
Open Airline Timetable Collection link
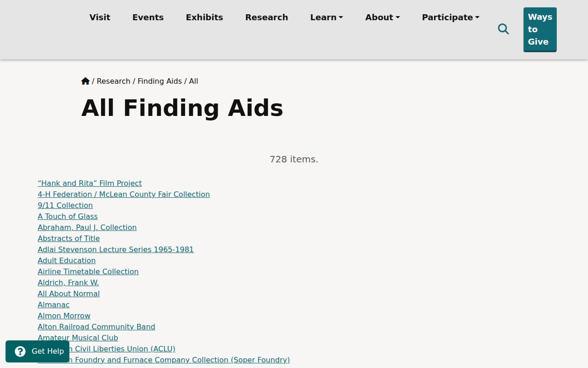pyautogui.click(x=88, y=271)
